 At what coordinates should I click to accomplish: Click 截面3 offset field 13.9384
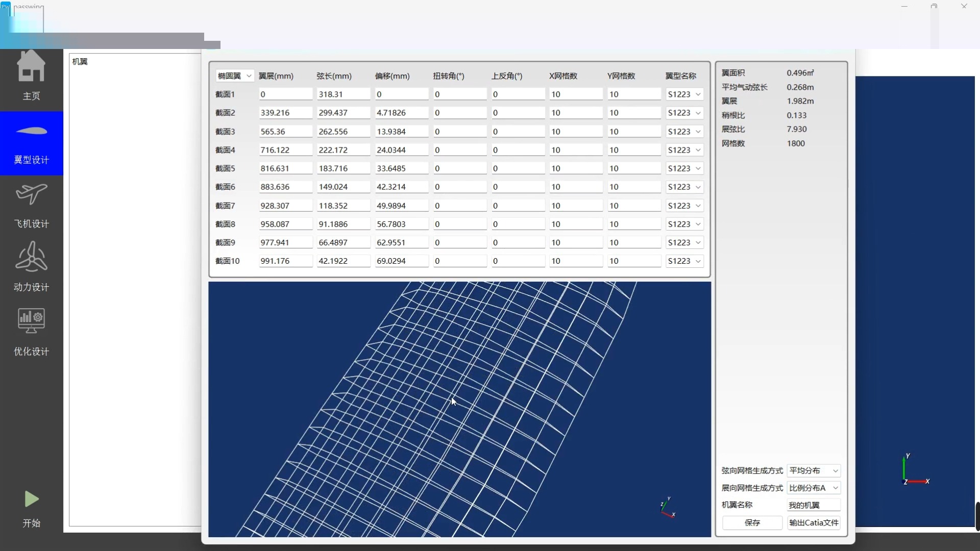point(402,132)
